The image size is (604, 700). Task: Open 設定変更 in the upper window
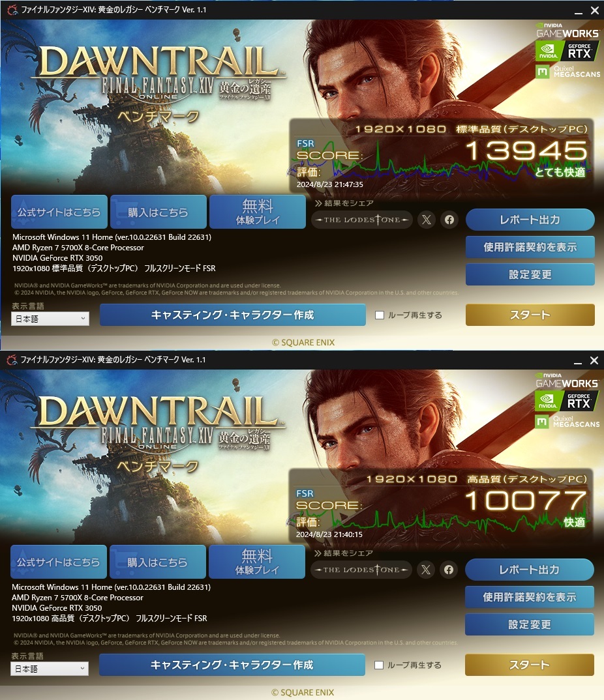[x=530, y=274]
